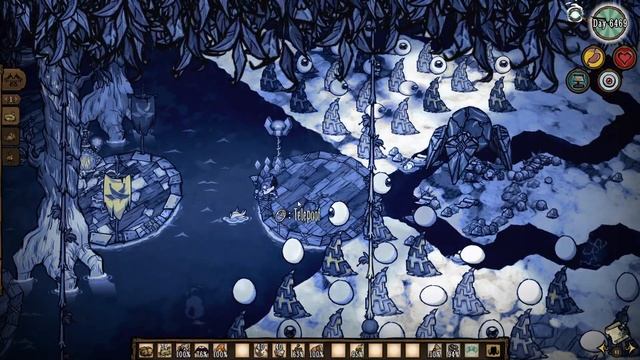This screenshot has width=640, height=360.
Task: Select the dark hat item in last slot
Action: point(493,350)
